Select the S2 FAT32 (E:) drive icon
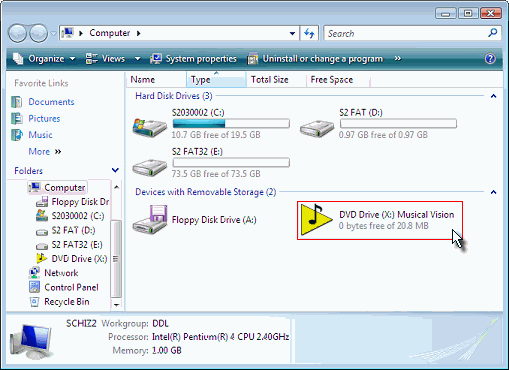Screen dimensions: 509x370 (150, 167)
